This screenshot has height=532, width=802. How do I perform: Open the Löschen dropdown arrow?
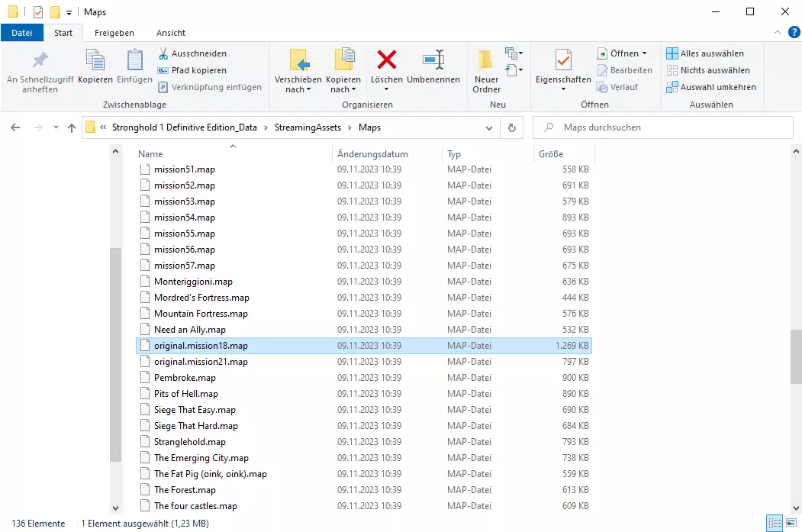pos(387,89)
